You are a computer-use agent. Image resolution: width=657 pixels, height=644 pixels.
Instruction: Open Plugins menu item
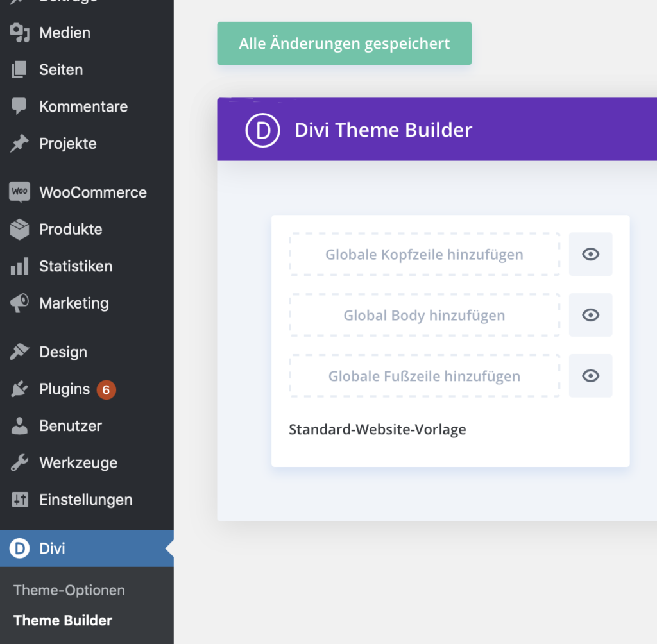coord(87,389)
